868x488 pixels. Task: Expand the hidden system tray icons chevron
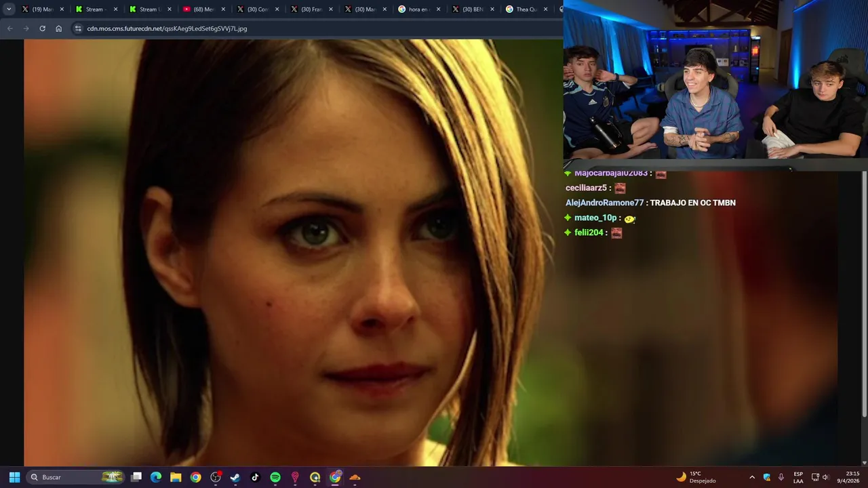751,477
